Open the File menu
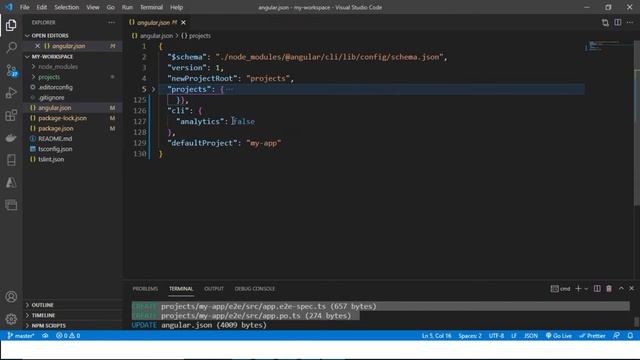Viewport: 640px width, 360px height. [x=24, y=7]
